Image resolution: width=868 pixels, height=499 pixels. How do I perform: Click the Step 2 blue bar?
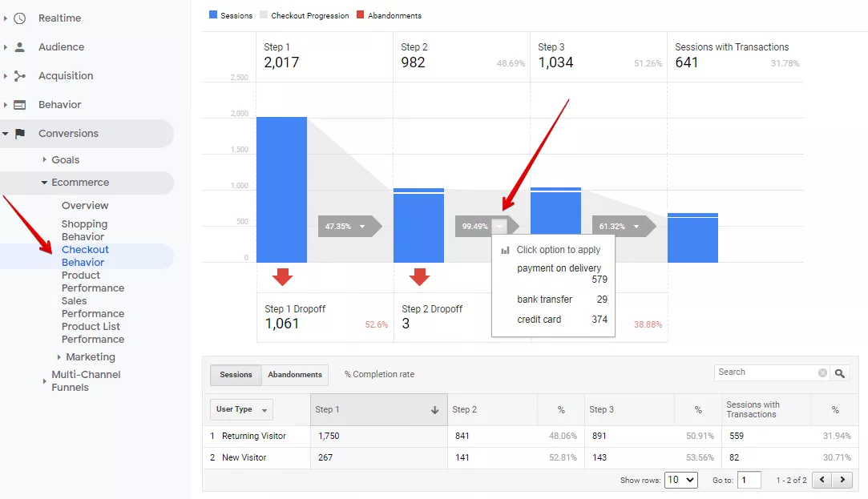418,225
